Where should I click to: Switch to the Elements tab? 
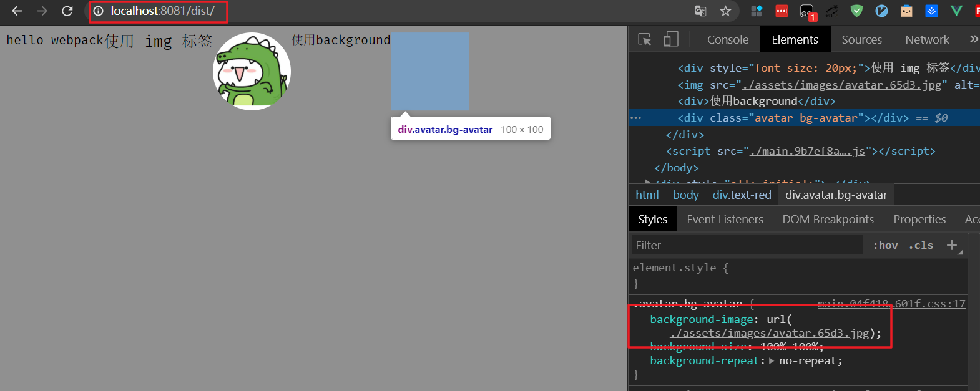pos(795,39)
